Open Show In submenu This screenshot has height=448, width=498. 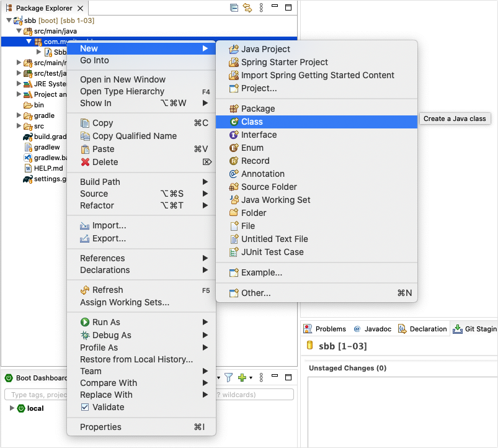141,103
